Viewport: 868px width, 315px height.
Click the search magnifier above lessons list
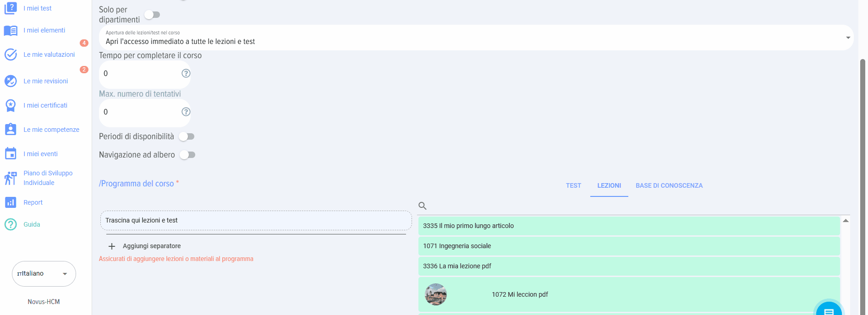click(x=423, y=206)
